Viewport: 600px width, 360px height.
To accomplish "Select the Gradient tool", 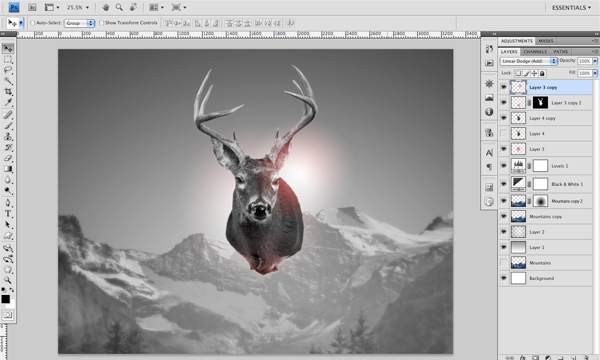I will click(8, 169).
